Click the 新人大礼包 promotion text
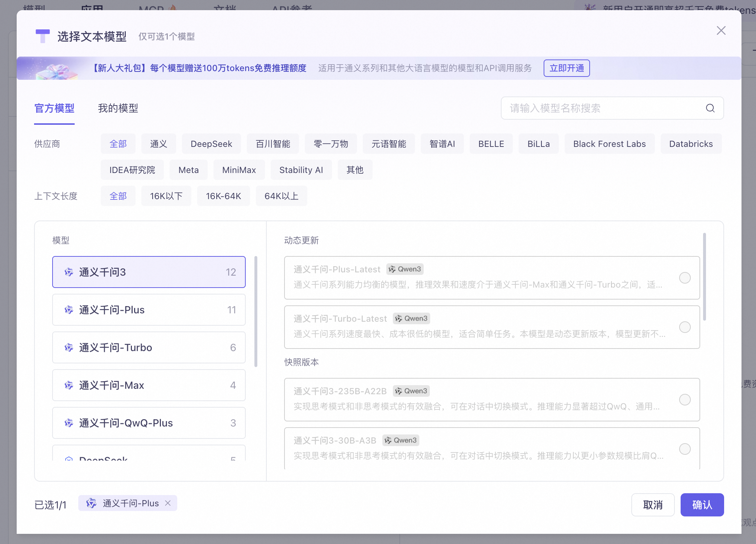The width and height of the screenshot is (756, 544). [199, 68]
